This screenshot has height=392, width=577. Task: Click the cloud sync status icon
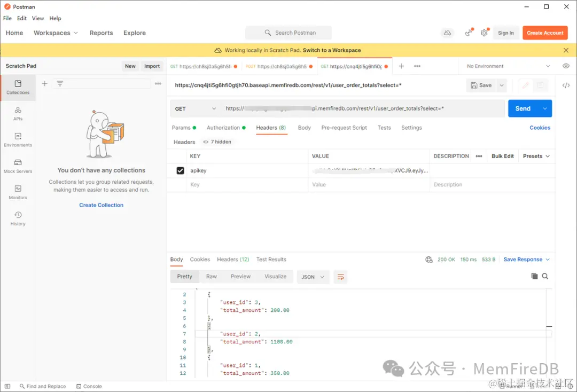click(447, 33)
